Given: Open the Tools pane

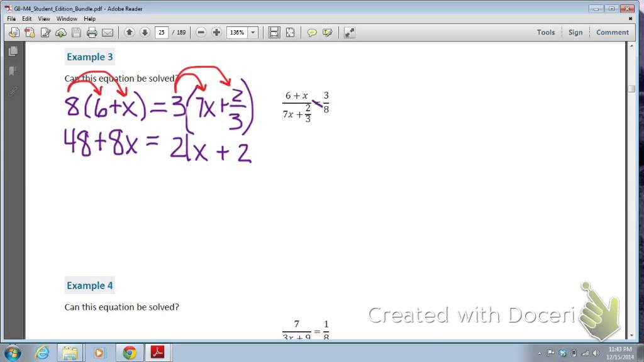Looking at the screenshot, I should tap(545, 33).
